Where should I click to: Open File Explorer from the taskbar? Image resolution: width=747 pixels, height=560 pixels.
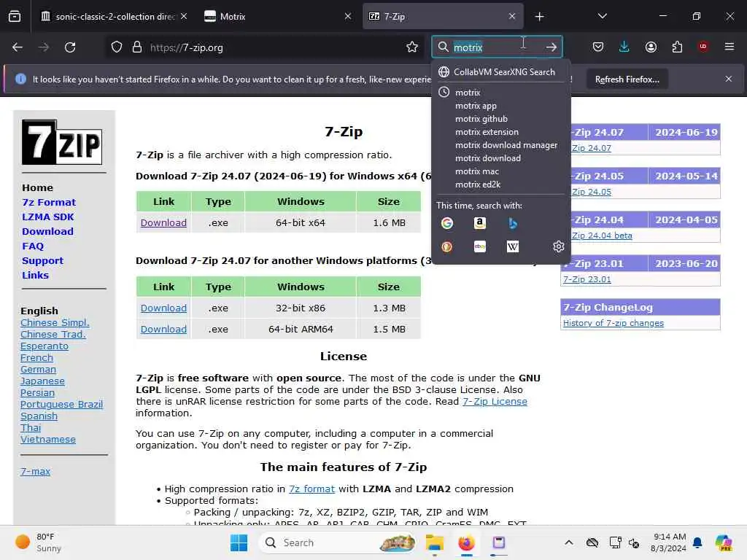click(x=435, y=542)
